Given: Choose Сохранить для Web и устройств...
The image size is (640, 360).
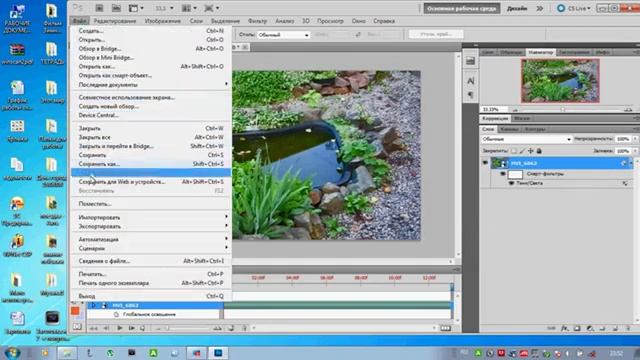Looking at the screenshot, I should coord(151,182).
